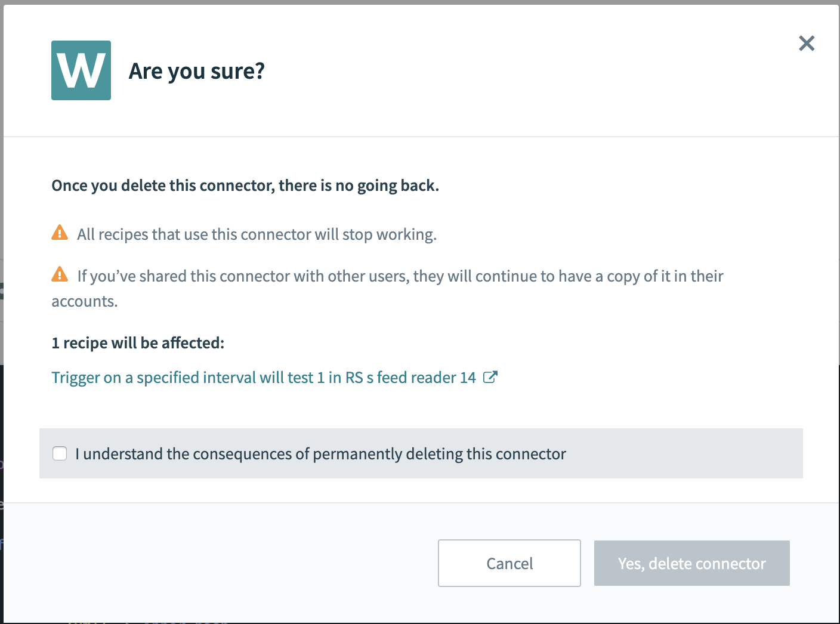Click 'Yes, delete connector'
This screenshot has height=624, width=840.
tap(691, 563)
